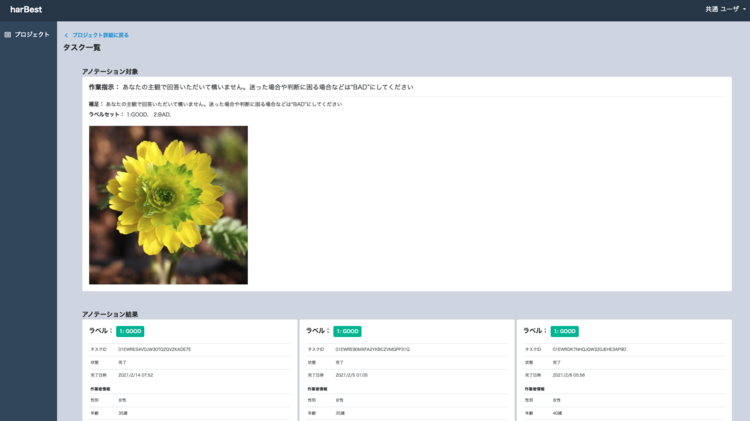Click 完了 status in the 2021/2/14 card
This screenshot has width=750, height=421.
point(122,363)
